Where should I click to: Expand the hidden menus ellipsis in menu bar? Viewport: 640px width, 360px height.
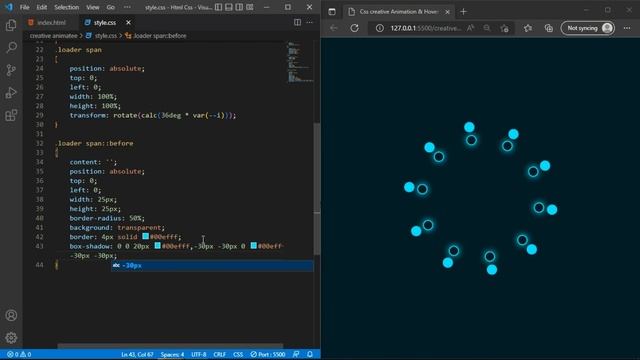click(127, 7)
